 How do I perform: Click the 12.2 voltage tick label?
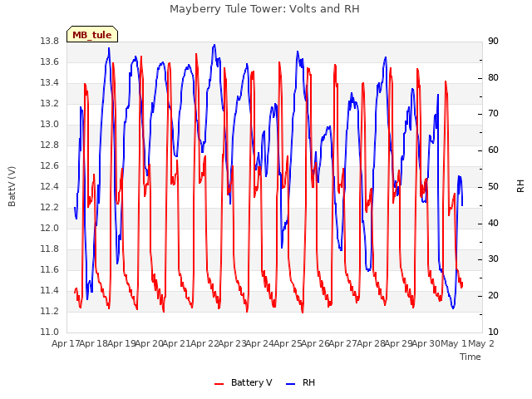click(x=50, y=207)
